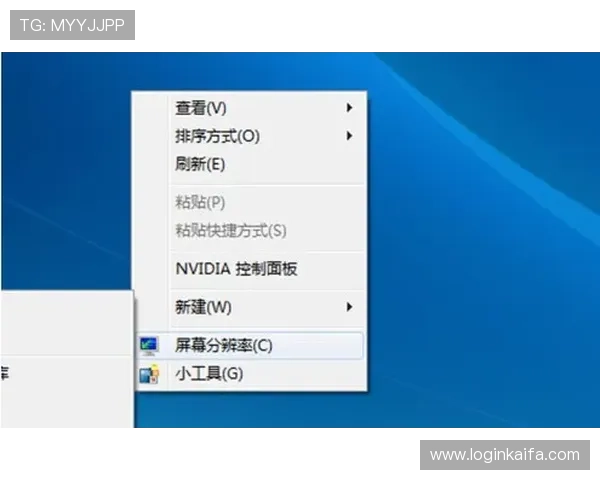
Task: Click the partial white panel at left
Action: click(x=65, y=330)
